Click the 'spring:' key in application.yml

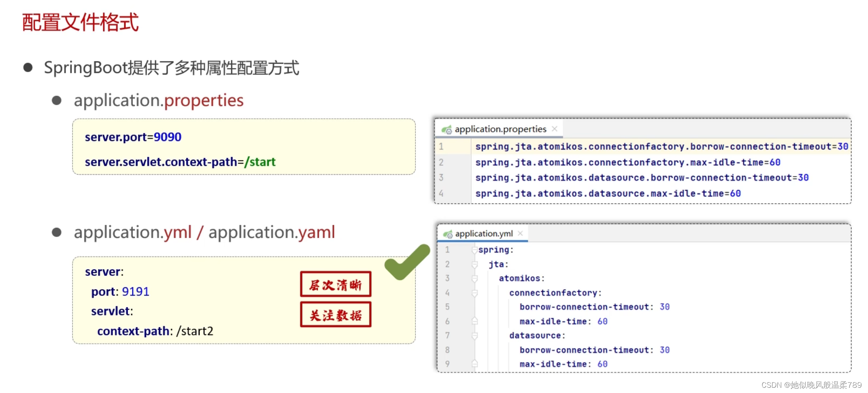(x=496, y=250)
